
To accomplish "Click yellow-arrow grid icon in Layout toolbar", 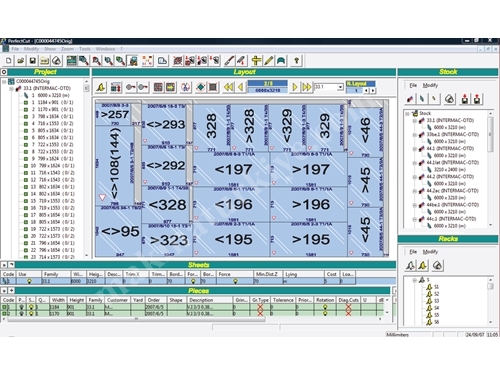I will (170, 87).
